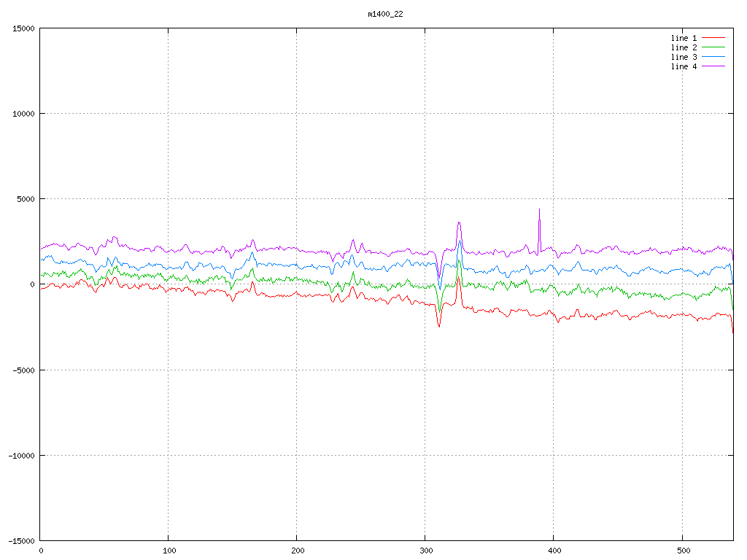Select the "line 2" legend label

684,47
